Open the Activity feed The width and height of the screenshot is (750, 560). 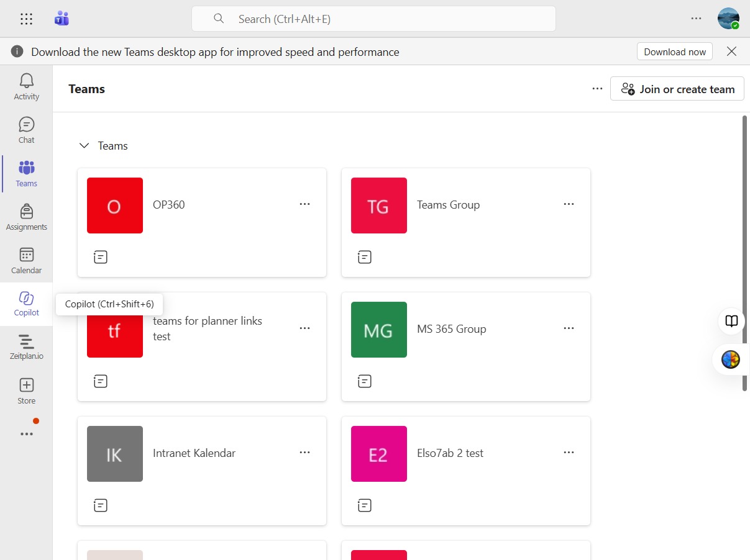click(x=26, y=87)
